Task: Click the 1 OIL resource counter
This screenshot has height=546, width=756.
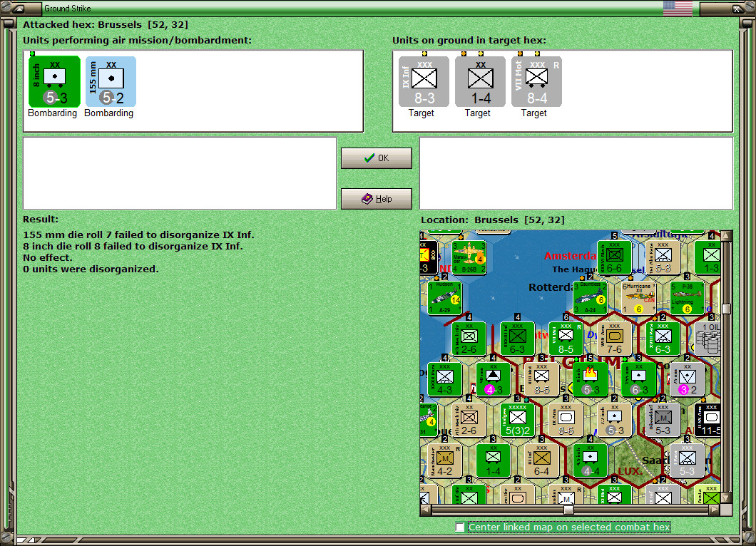Action: [708, 339]
